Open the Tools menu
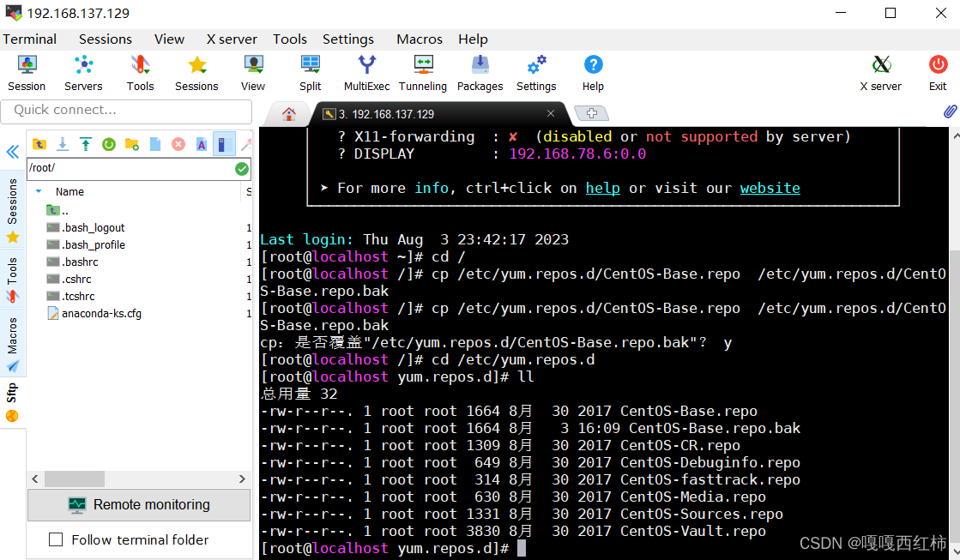 pos(290,39)
